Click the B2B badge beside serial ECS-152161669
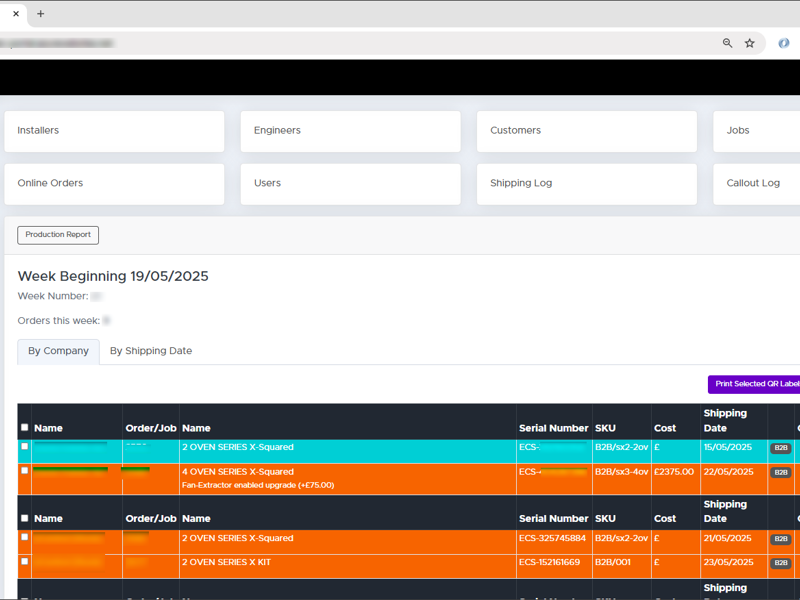Image resolution: width=800 pixels, height=600 pixels. (x=781, y=563)
